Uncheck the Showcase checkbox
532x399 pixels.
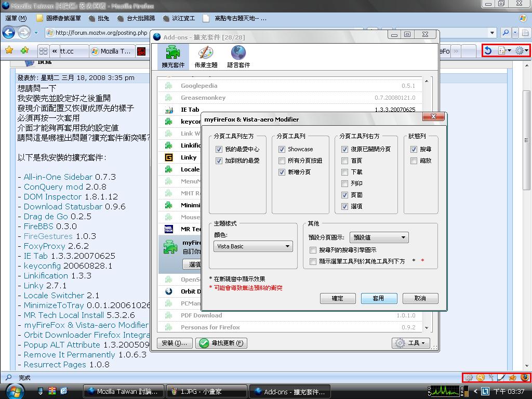pyautogui.click(x=282, y=149)
